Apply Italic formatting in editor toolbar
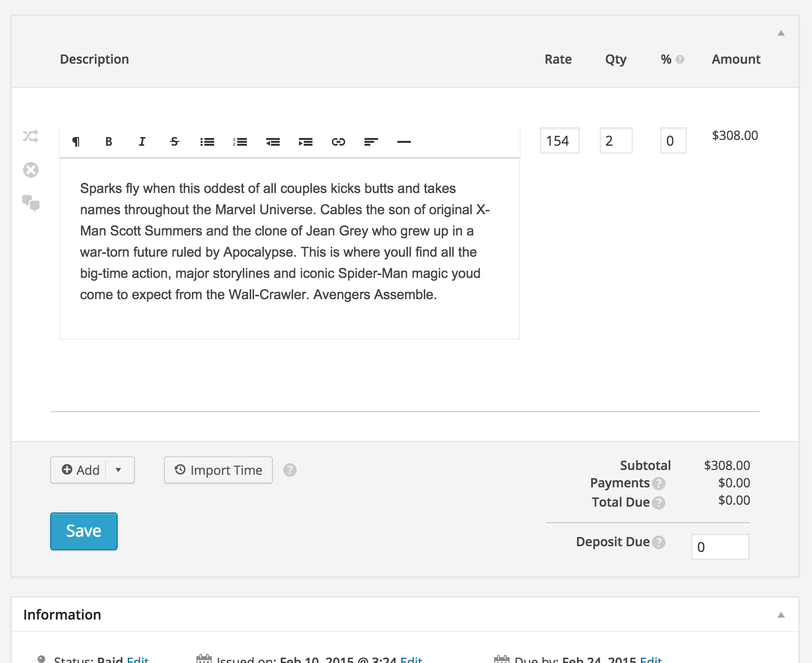The height and width of the screenshot is (663, 812). pos(142,141)
